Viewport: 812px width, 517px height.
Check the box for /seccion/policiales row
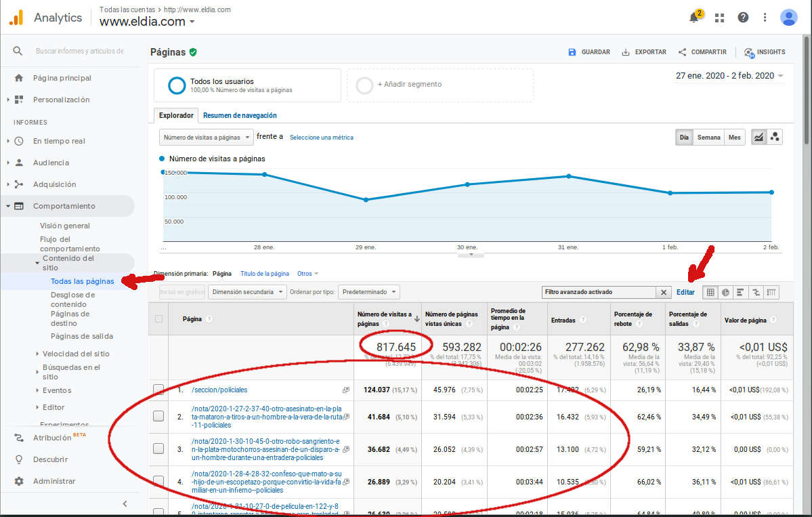[x=158, y=390]
